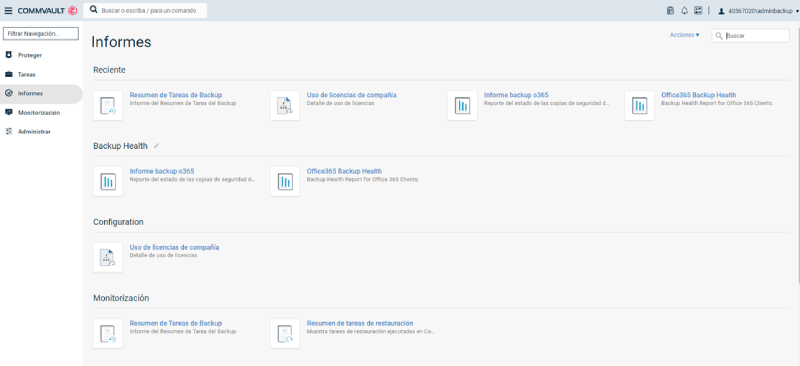The width and height of the screenshot is (800, 366).
Task: Open the notifications bell
Action: point(685,11)
